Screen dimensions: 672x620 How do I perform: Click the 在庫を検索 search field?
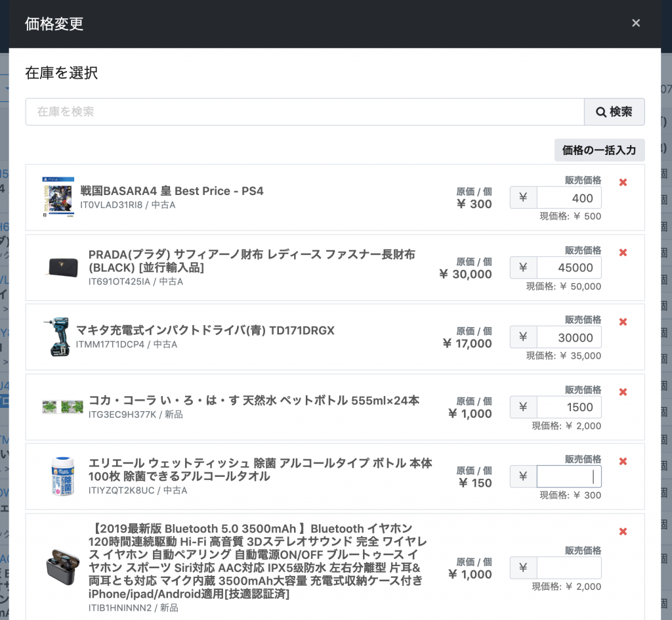click(304, 112)
